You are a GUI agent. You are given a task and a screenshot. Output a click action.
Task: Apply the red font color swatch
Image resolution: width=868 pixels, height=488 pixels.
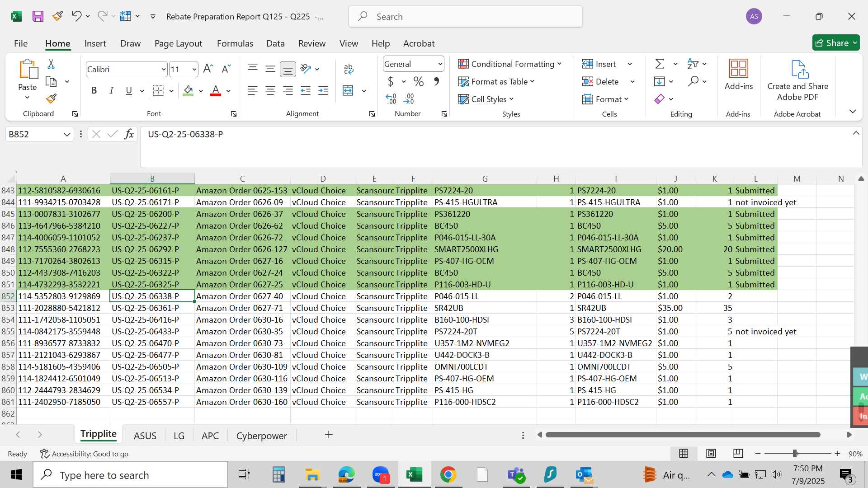pos(216,91)
